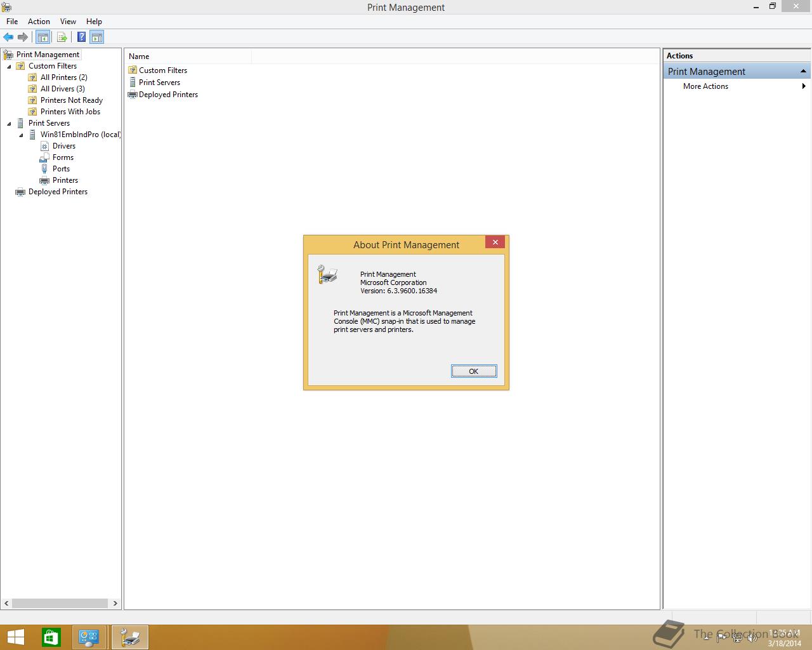This screenshot has width=812, height=650.
Task: Click the All Printers filter icon
Action: 32,77
